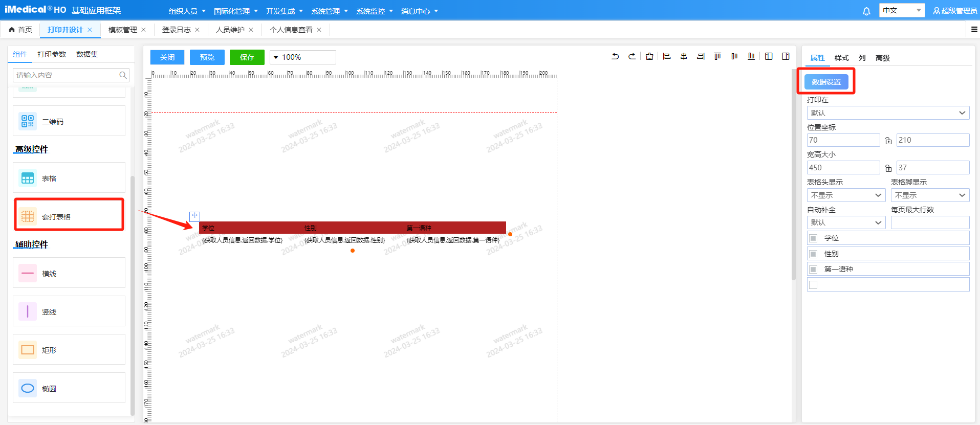Click the undo arrow in the toolbar
The width and height of the screenshot is (980, 425).
coord(615,57)
